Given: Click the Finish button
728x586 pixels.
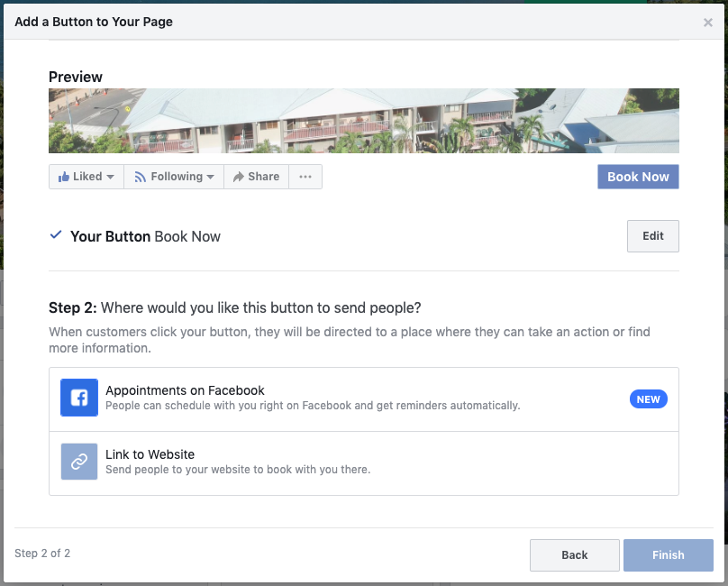Looking at the screenshot, I should [669, 554].
